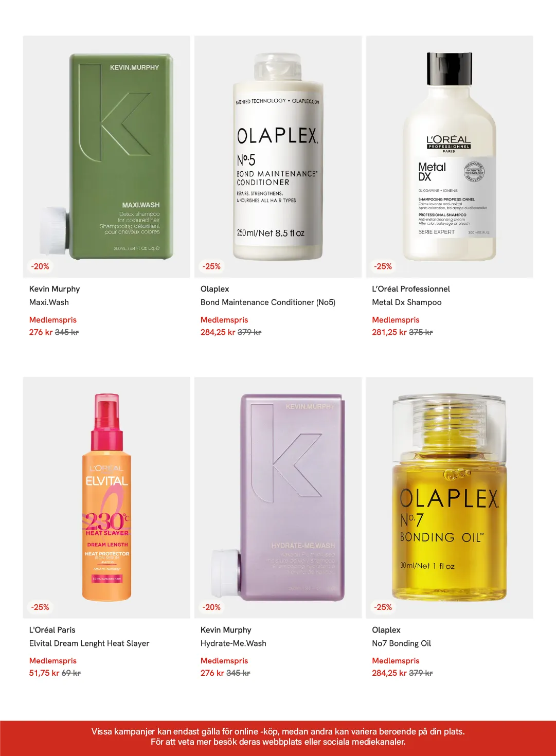Image resolution: width=556 pixels, height=756 pixels.
Task: Open the Metal Dx Shampoo product link
Action: (x=407, y=302)
